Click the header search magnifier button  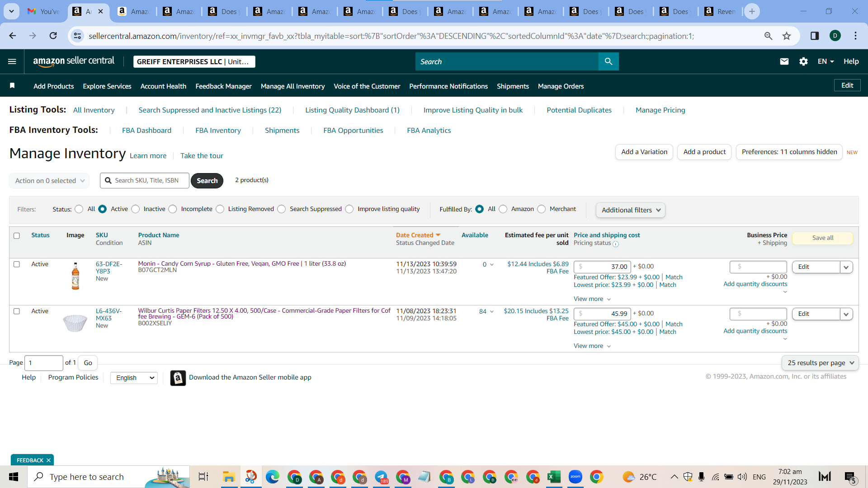(x=609, y=61)
